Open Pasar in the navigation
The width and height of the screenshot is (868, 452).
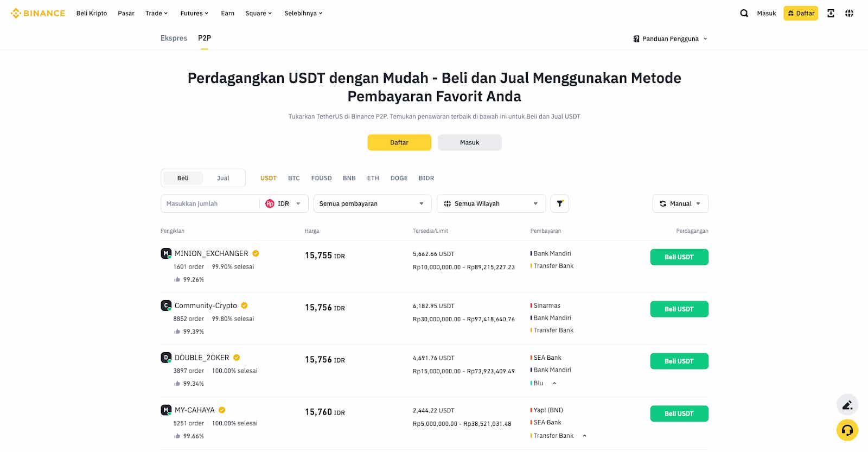pos(126,13)
